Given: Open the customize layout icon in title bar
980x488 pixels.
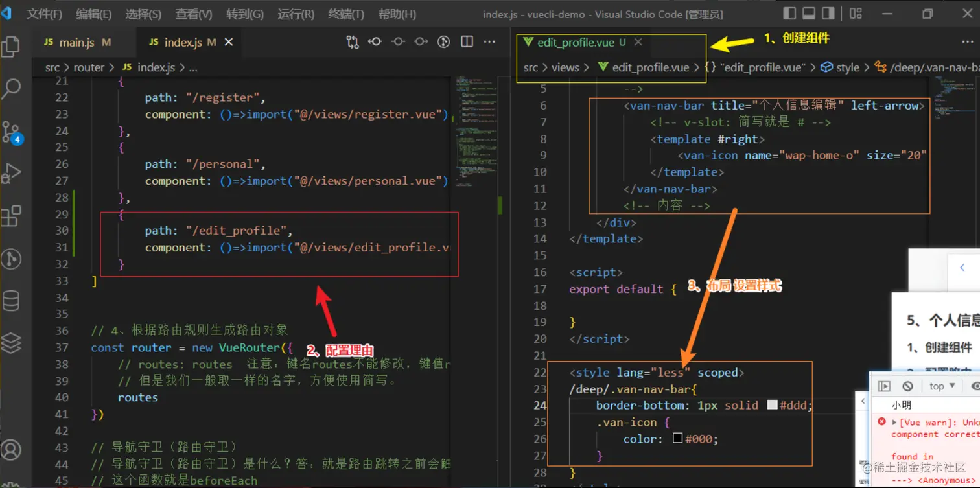Looking at the screenshot, I should pyautogui.click(x=856, y=13).
